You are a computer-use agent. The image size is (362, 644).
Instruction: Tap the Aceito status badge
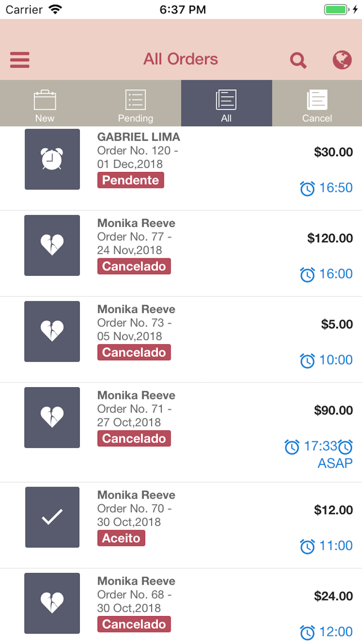(121, 538)
